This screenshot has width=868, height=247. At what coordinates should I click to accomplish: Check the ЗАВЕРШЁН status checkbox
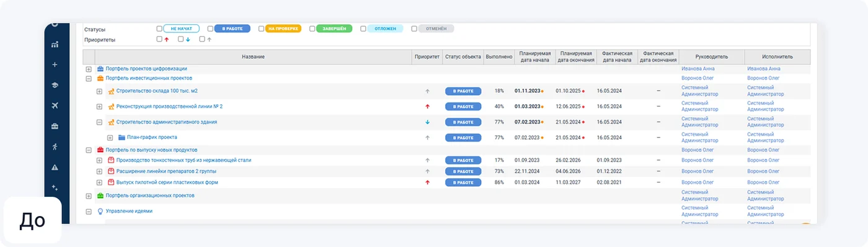[312, 29]
